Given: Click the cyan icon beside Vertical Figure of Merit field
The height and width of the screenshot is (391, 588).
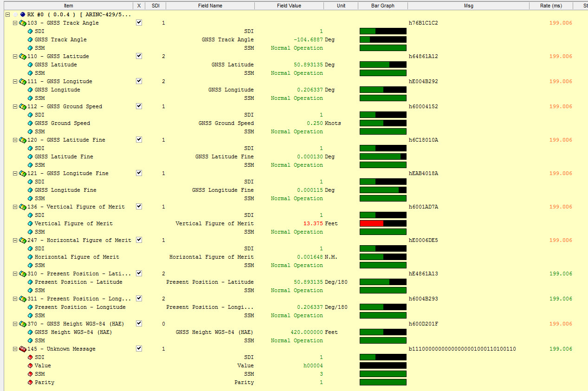Looking at the screenshot, I should click(30, 223).
